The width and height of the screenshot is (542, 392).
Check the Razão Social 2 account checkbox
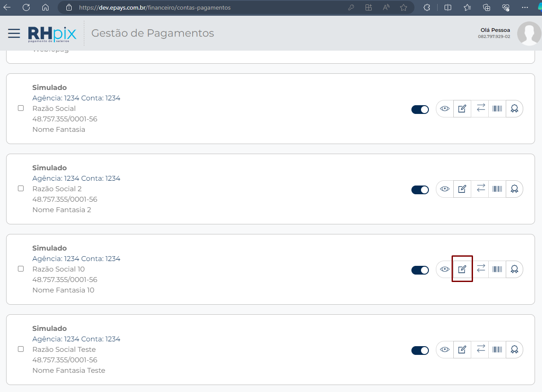(21, 189)
